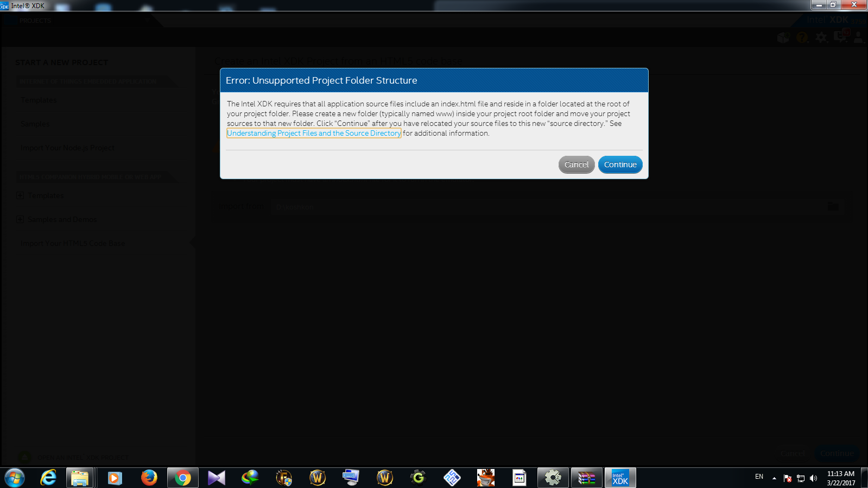Open the computer with keyboard icon in taskbar

point(351,478)
